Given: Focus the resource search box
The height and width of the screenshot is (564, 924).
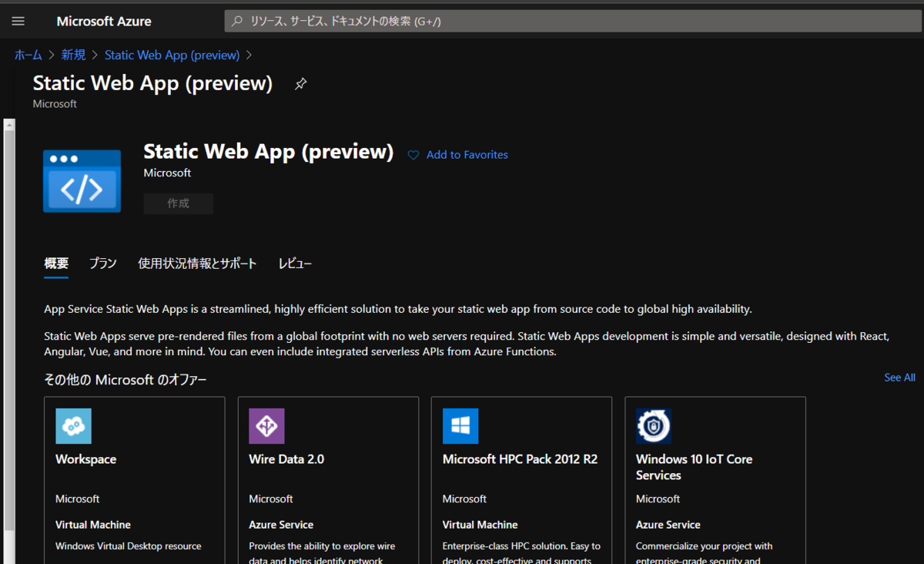Looking at the screenshot, I should 573,22.
